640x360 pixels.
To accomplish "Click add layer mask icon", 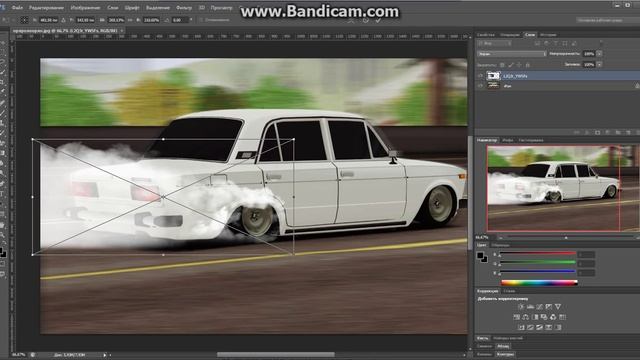I will tap(598, 133).
